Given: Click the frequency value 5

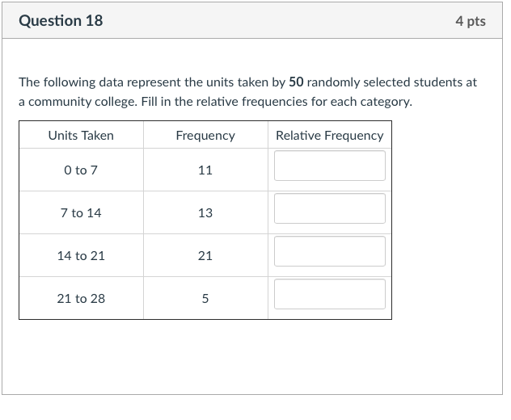Looking at the screenshot, I should pos(205,299).
